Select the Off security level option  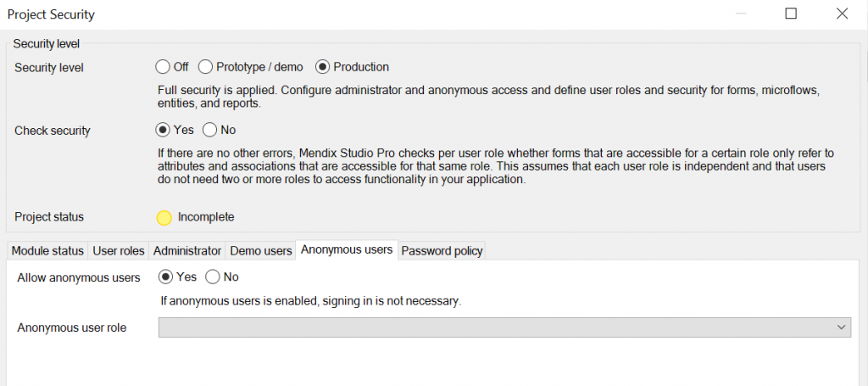pos(163,67)
